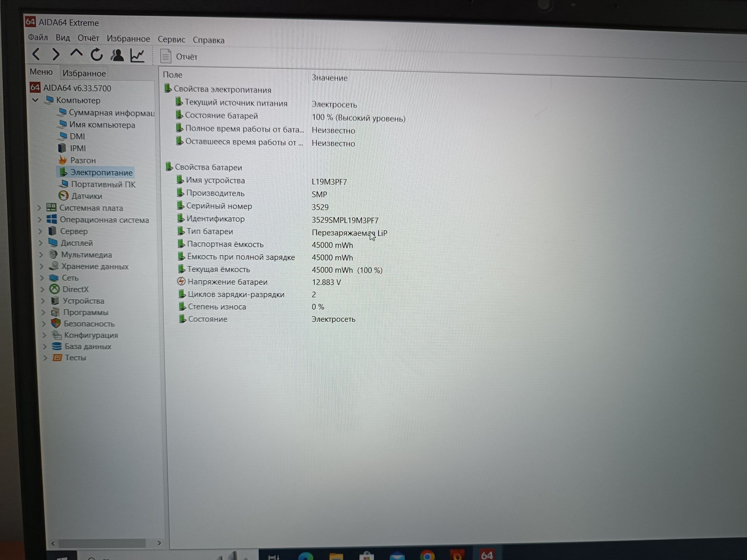The width and height of the screenshot is (747, 560).
Task: Select the Степень износа row
Action: [251, 307]
